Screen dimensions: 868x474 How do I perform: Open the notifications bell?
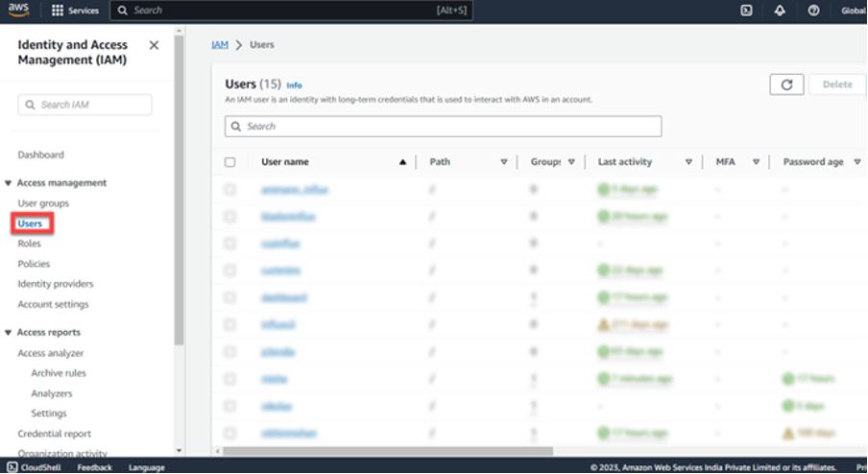[780, 11]
